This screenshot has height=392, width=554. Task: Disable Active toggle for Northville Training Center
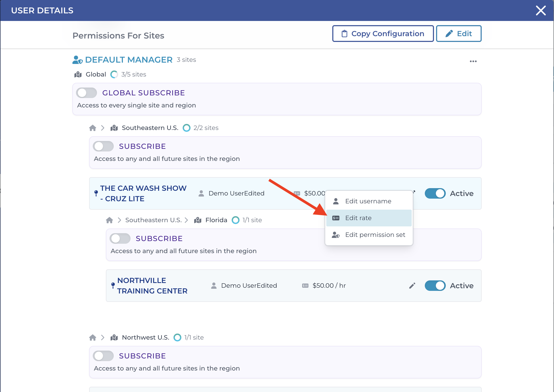pyautogui.click(x=435, y=286)
